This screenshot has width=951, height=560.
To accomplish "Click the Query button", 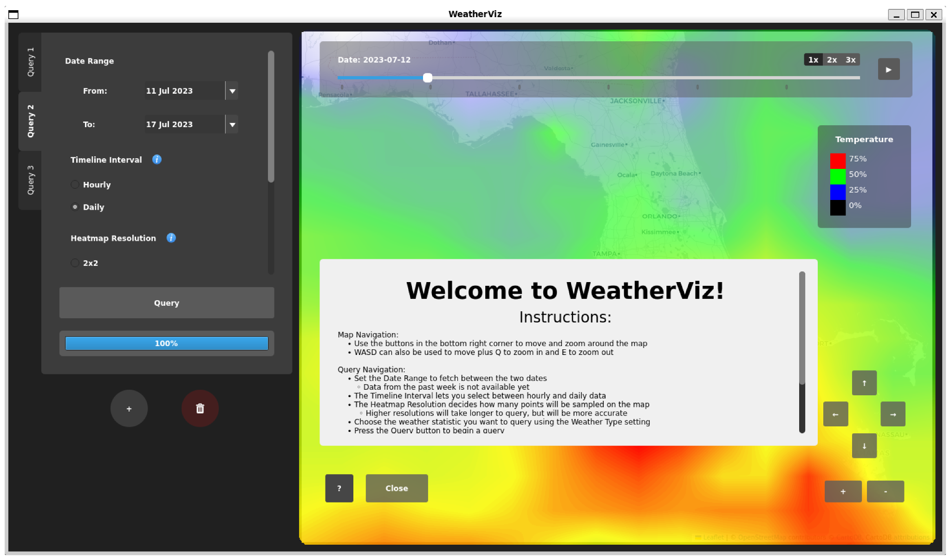I will point(167,303).
